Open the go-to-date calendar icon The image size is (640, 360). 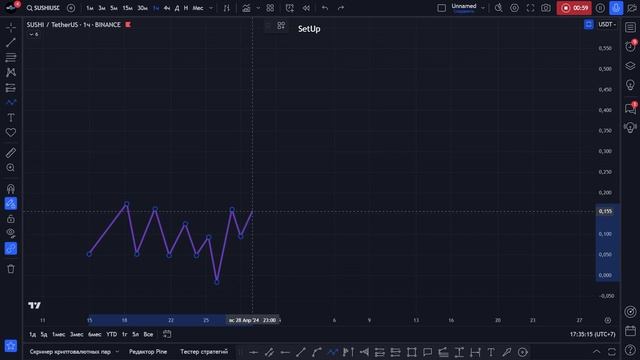167,334
